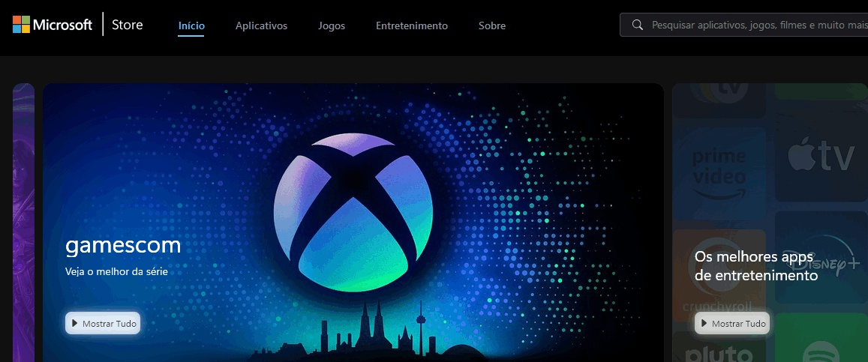Click the Xbox logo in banner
Viewport: 868px width, 362px height.
click(353, 213)
